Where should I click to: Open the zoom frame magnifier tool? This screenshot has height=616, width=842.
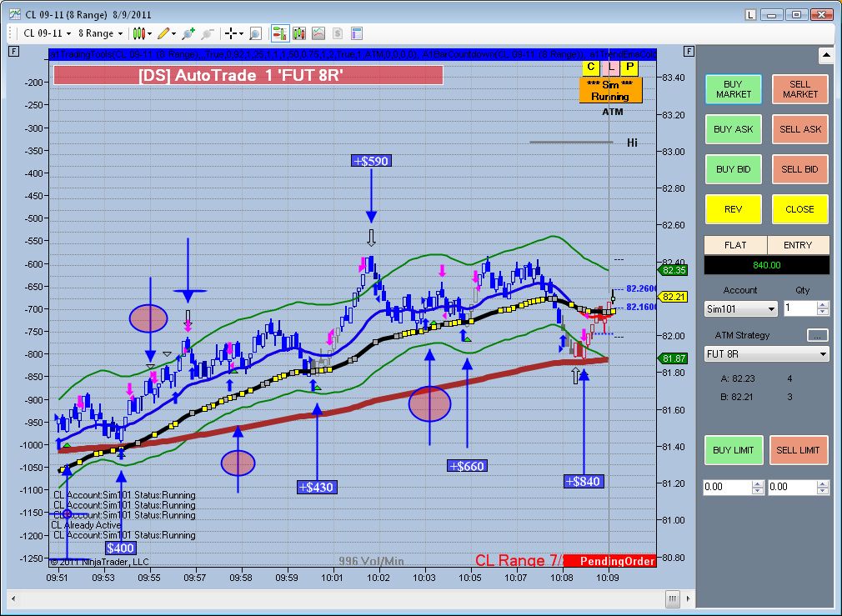(x=256, y=33)
